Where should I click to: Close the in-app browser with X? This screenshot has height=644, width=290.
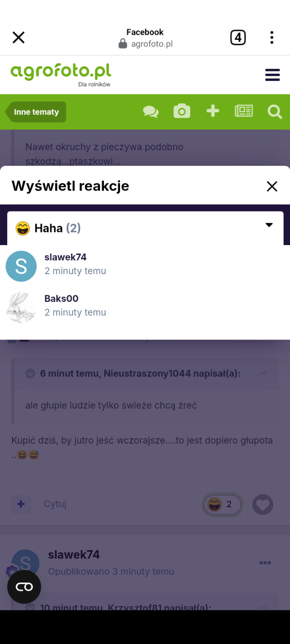coord(18,38)
